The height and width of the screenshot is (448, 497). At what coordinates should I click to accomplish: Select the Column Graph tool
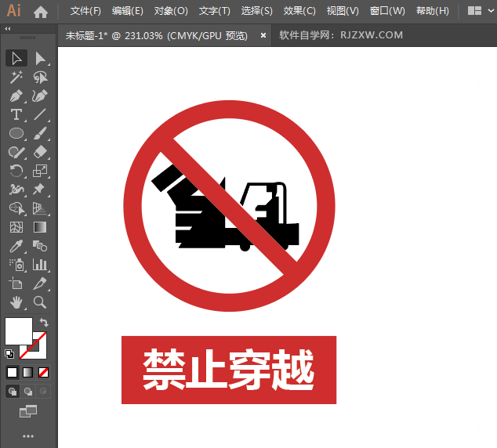(x=40, y=265)
